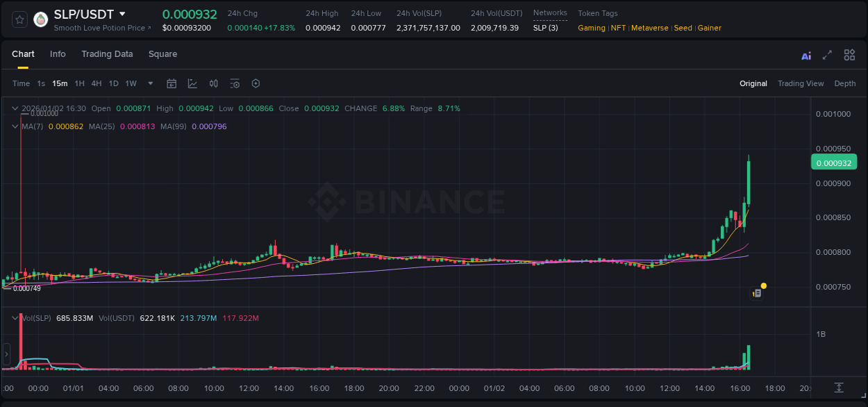
Task: Select the line chart style icon
Action: point(192,83)
